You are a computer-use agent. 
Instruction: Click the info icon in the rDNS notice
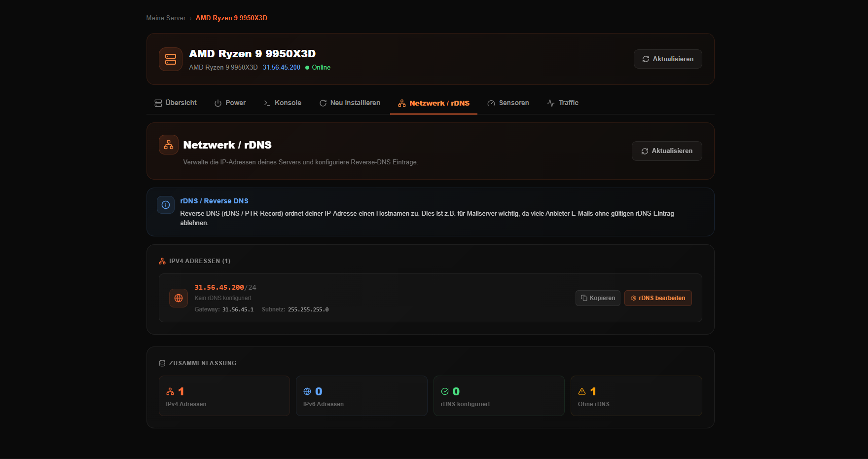pos(166,205)
